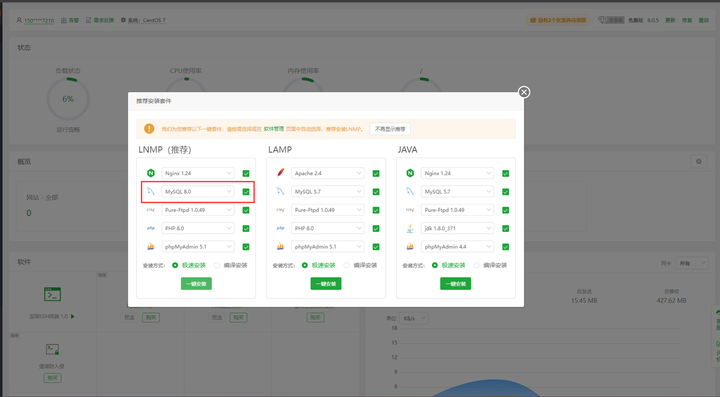Open the network card dropdown in background panel
Screen dimensions: 720x397
pos(692,263)
